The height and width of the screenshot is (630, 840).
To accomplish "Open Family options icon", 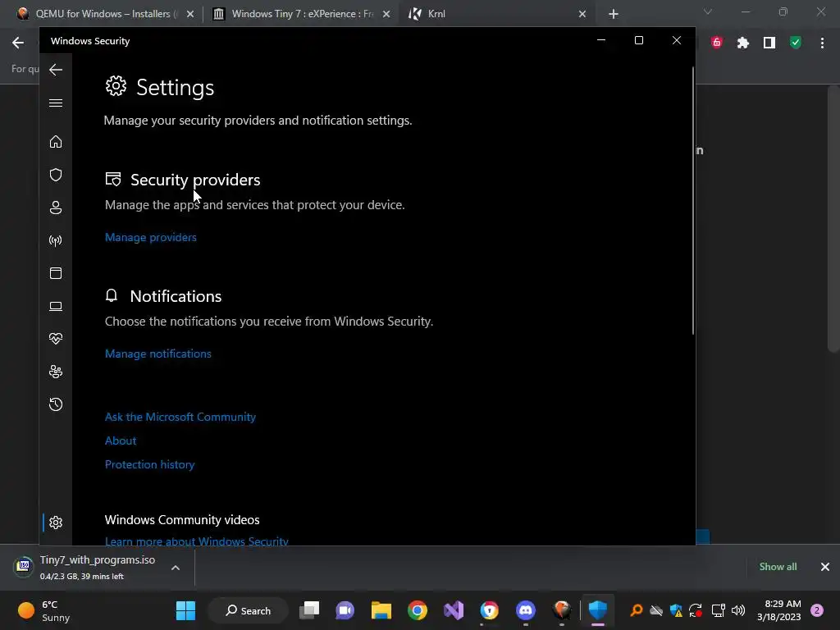I will coord(56,372).
